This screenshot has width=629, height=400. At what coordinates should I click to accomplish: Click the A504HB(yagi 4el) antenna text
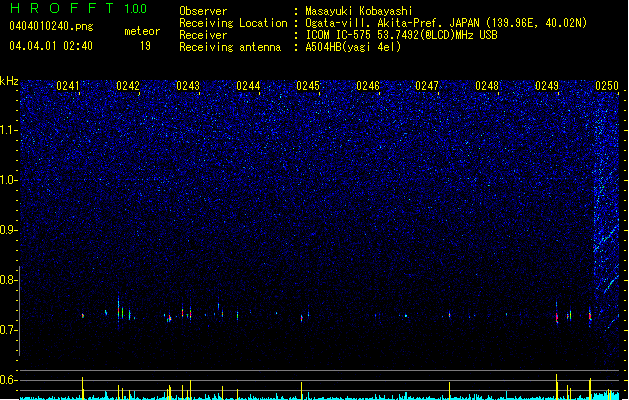coord(353,47)
